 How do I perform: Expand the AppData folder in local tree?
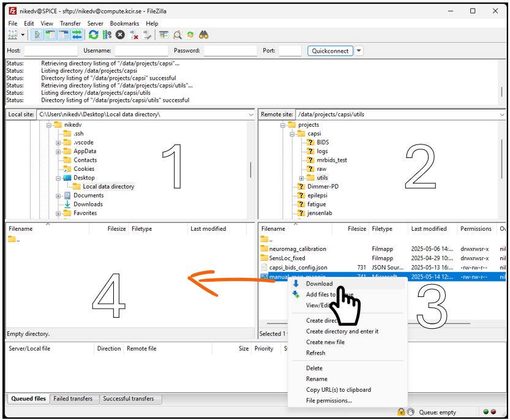point(59,151)
